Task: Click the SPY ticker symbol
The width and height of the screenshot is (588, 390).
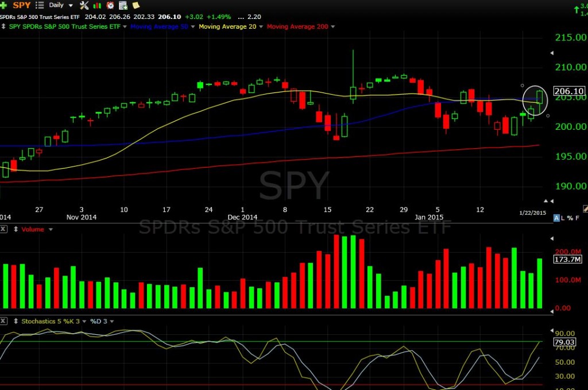Action: click(22, 5)
